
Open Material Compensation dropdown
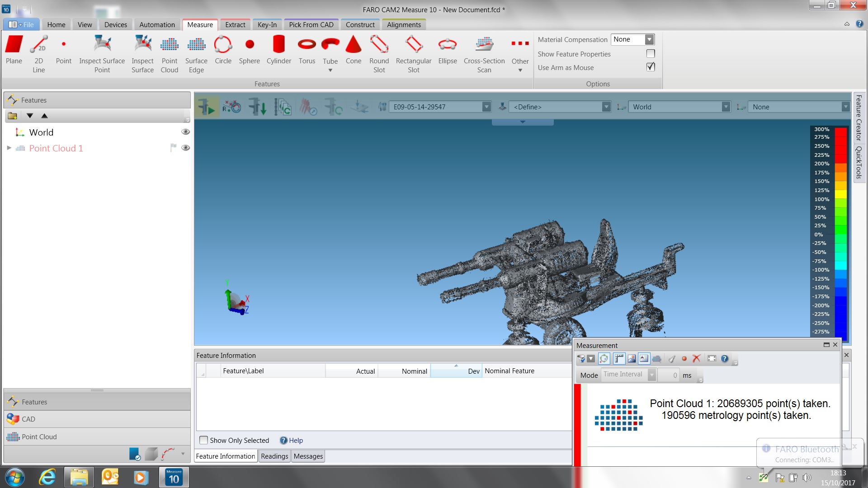pos(649,40)
